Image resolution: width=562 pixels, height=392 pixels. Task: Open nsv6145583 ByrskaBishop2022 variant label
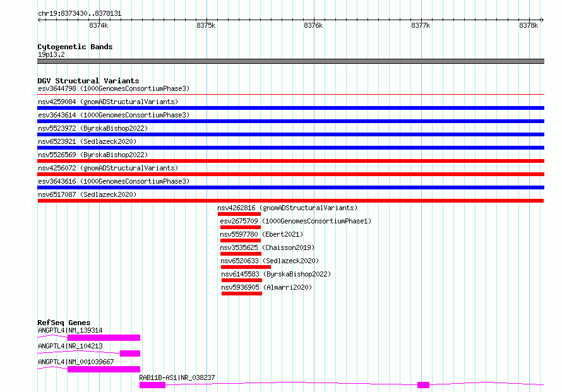(x=276, y=274)
